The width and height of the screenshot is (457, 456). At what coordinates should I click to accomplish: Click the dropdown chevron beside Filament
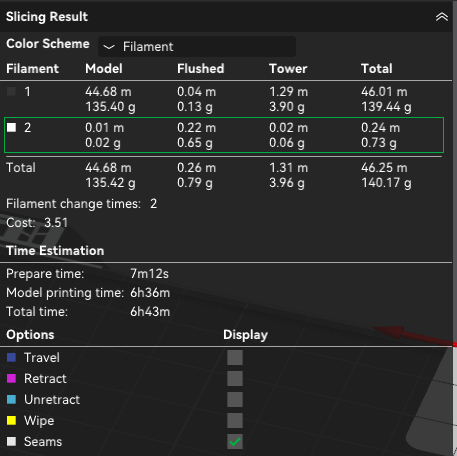(x=109, y=47)
